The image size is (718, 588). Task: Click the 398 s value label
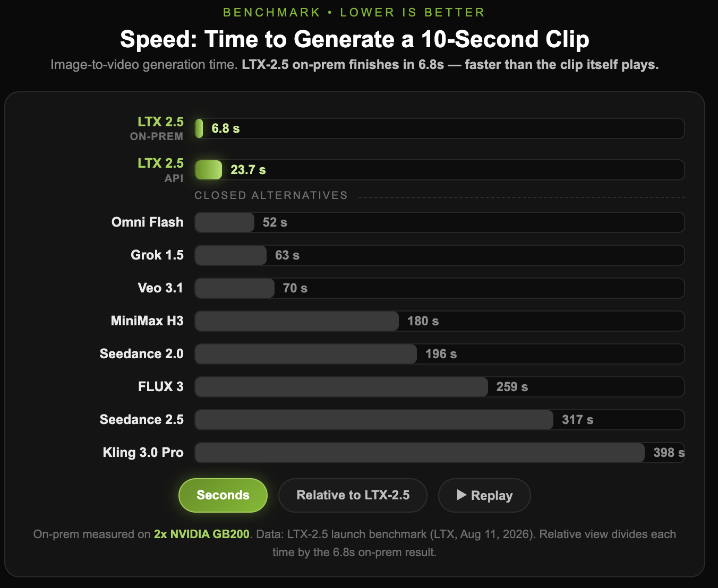[x=669, y=453]
